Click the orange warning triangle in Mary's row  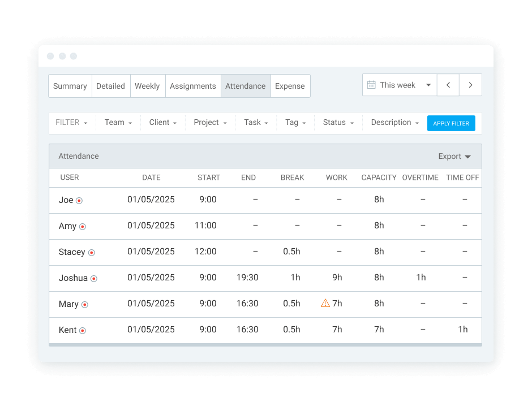[325, 304]
